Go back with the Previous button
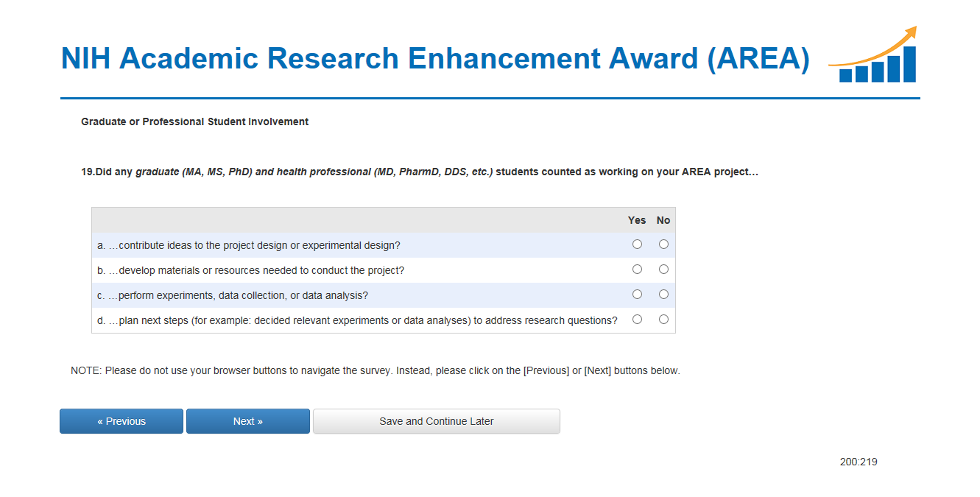 coord(121,421)
